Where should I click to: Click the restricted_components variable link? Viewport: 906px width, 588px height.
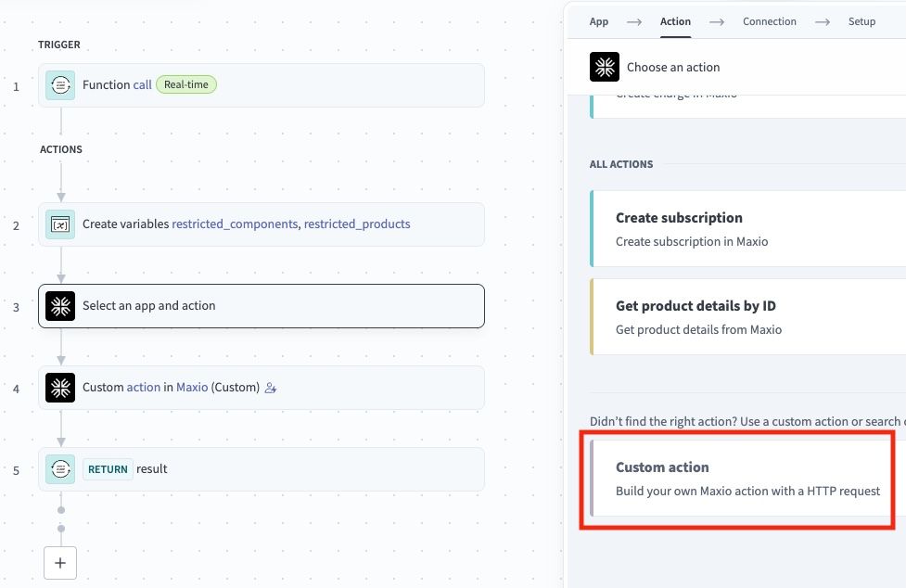pos(235,224)
